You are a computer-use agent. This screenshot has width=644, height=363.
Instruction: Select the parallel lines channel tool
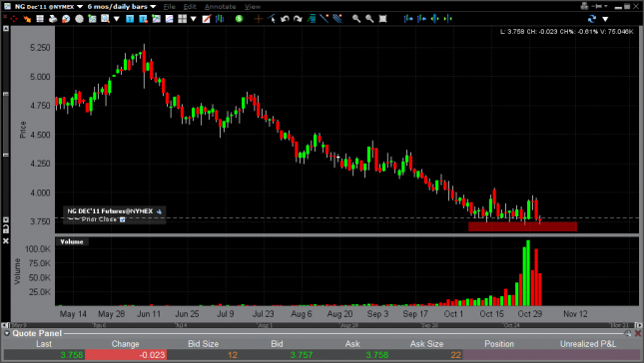click(x=337, y=19)
